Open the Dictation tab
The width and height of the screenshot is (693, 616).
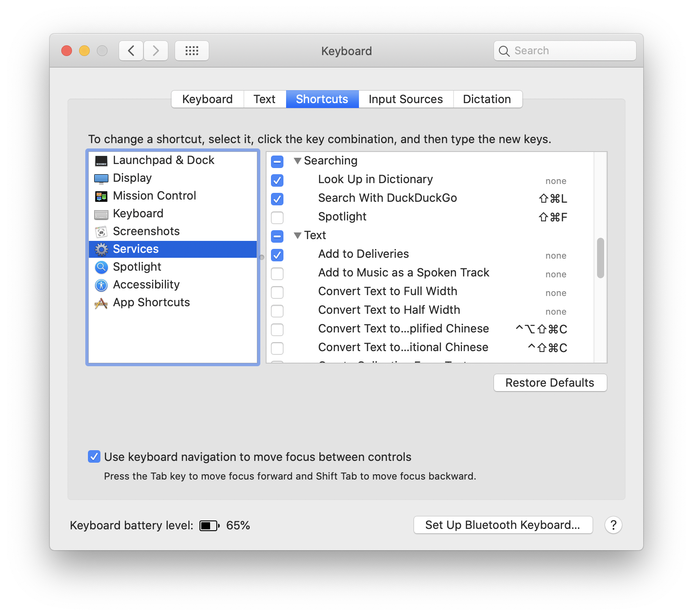[x=487, y=99]
